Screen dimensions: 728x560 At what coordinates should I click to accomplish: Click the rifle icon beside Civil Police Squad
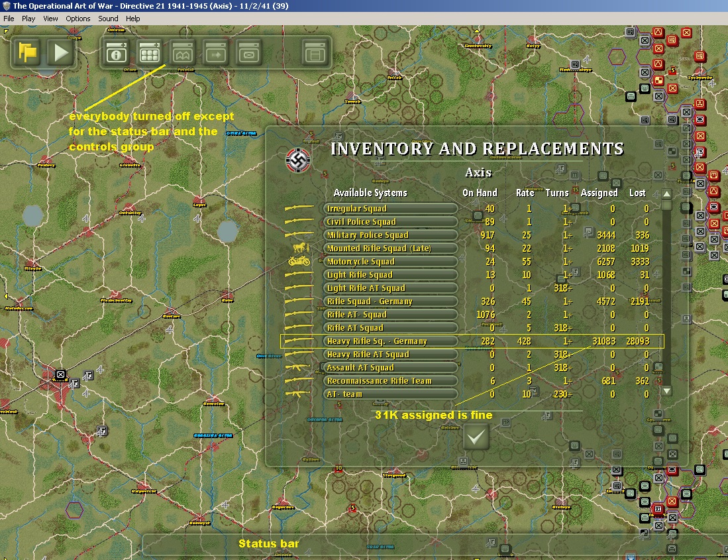click(299, 221)
